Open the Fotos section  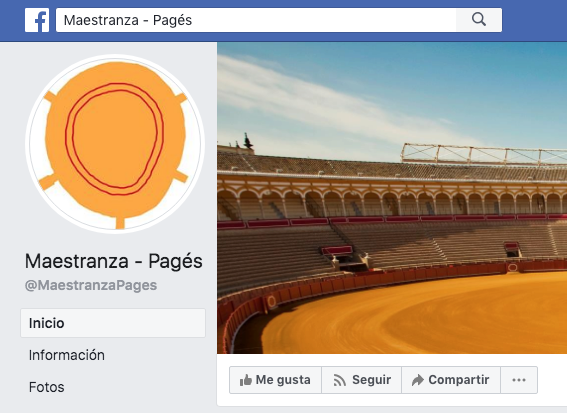[47, 387]
